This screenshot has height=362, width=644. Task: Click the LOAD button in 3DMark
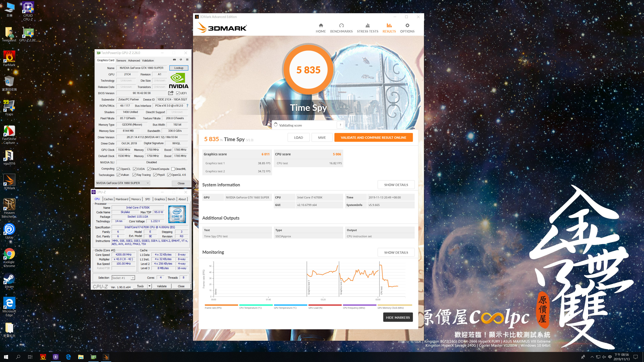pyautogui.click(x=299, y=137)
